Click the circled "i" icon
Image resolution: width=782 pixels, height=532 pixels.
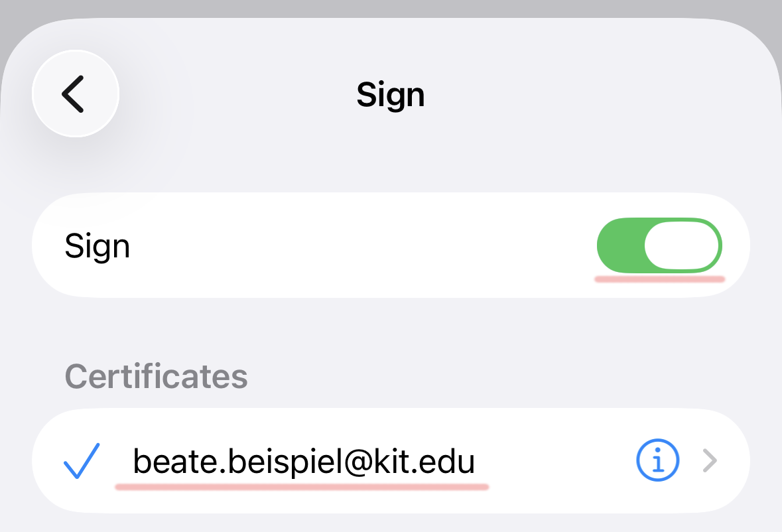coord(657,460)
